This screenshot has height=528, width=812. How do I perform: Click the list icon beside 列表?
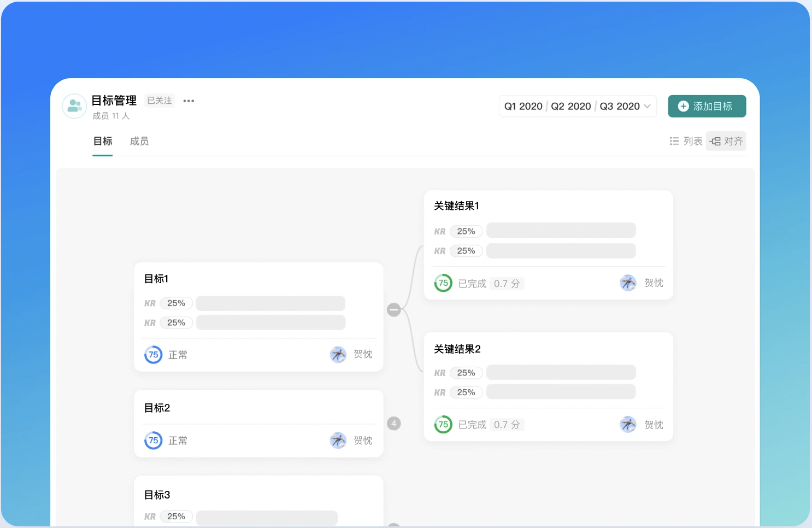coord(674,141)
